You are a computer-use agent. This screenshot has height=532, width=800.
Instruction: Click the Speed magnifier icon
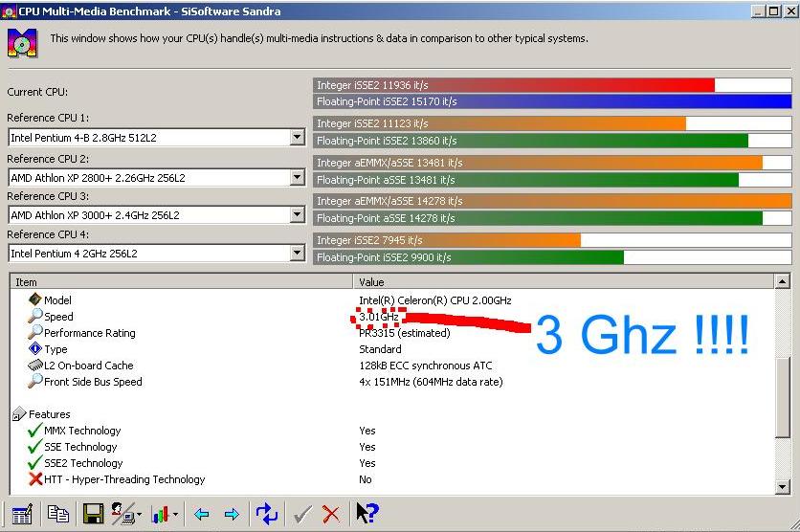tap(35, 316)
